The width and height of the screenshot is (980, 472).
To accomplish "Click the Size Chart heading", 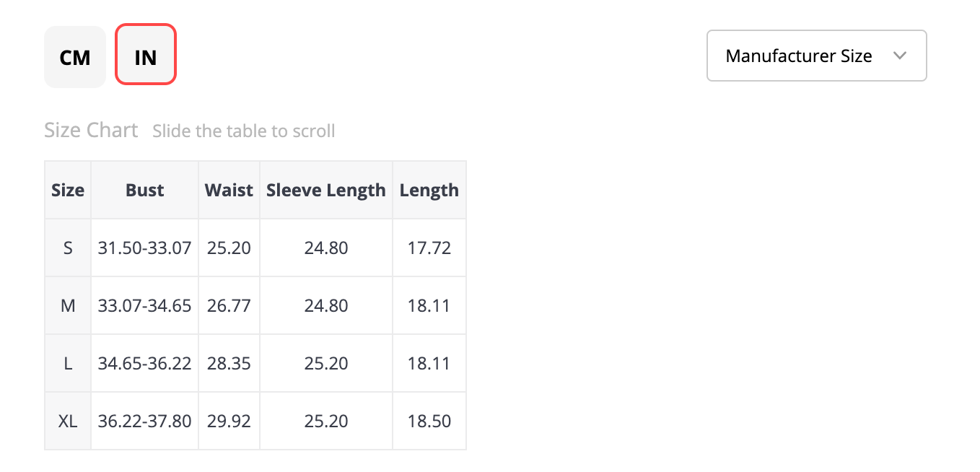I will (91, 131).
